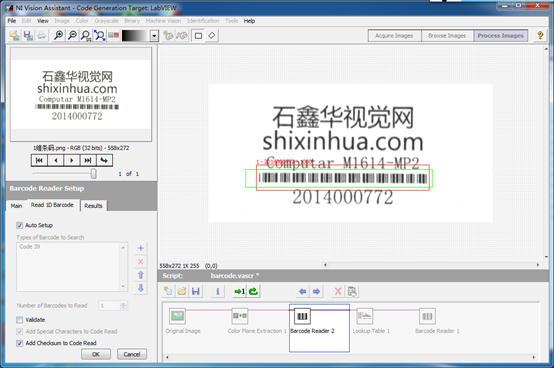This screenshot has width=554, height=368.
Task: Toggle Add Special Characters to Code Read
Action: (20, 332)
